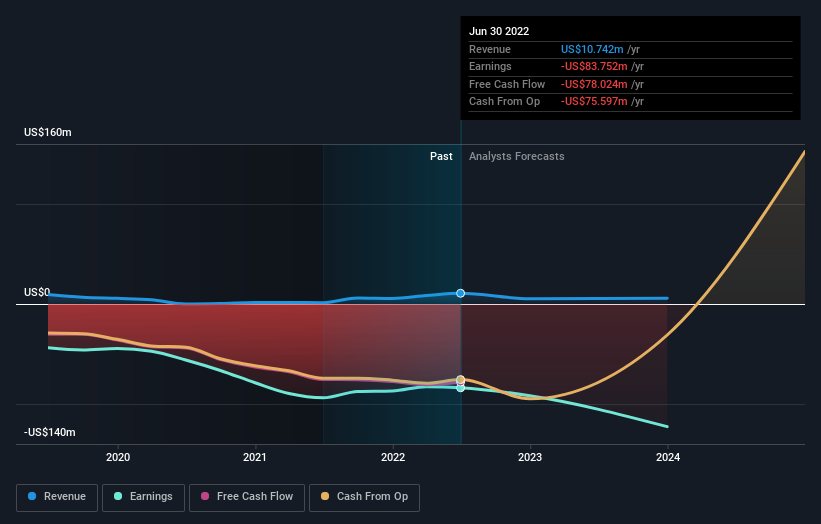The height and width of the screenshot is (524, 821).
Task: Click the 2023 x-axis label
Action: pos(530,458)
